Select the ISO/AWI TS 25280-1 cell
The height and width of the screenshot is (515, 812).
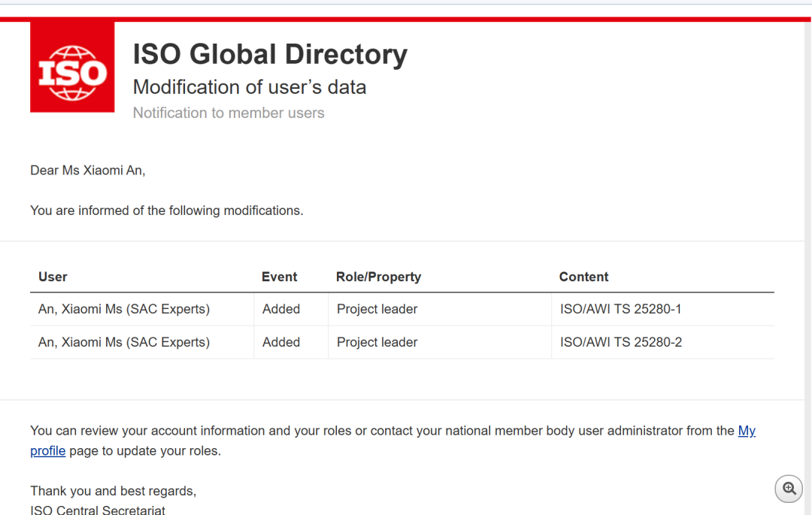pyautogui.click(x=621, y=309)
